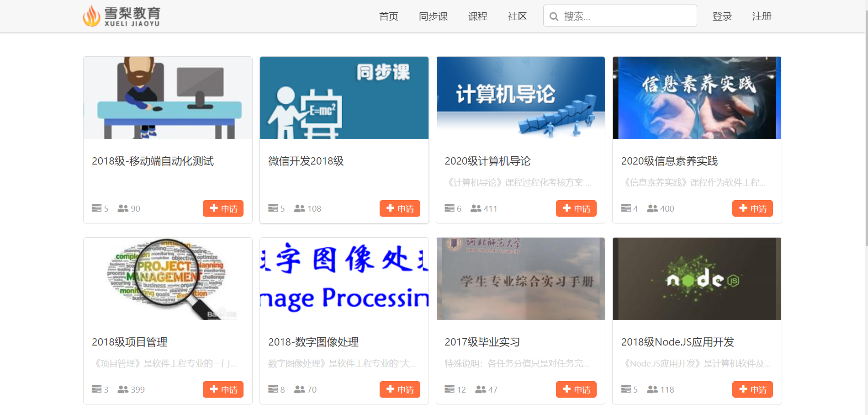Viewport: 868px width, 415px height.
Task: Click title 2018级-移动端自动化测试
Action: (x=153, y=161)
